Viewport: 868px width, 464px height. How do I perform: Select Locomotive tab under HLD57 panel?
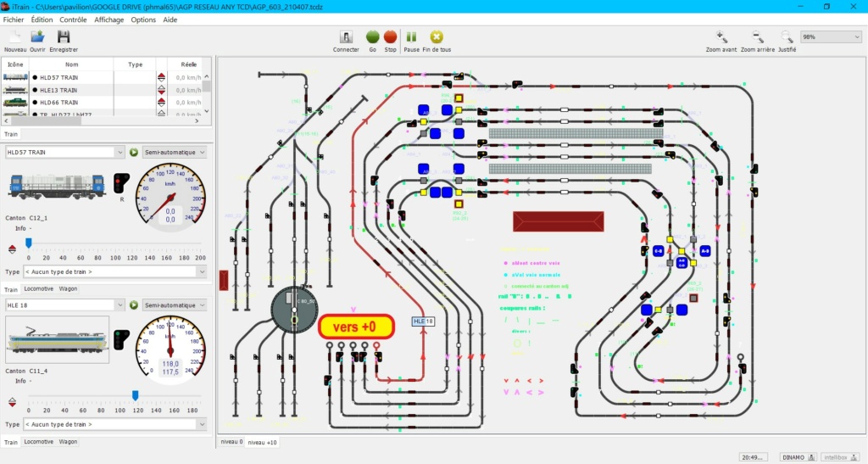coord(39,289)
